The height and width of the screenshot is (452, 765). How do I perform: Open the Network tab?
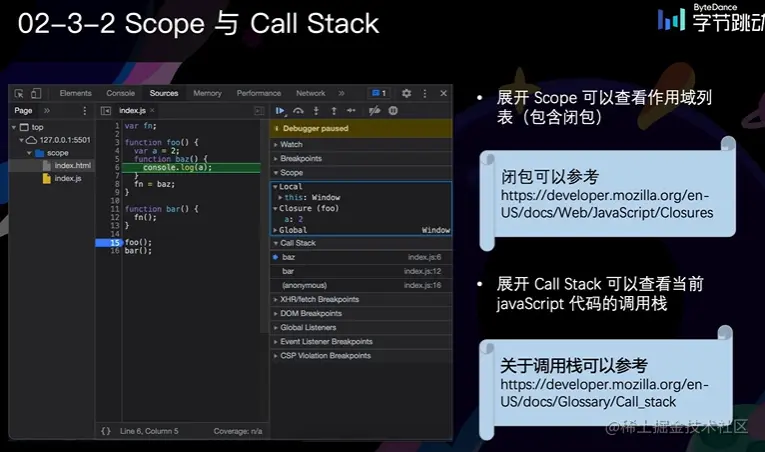pos(310,93)
